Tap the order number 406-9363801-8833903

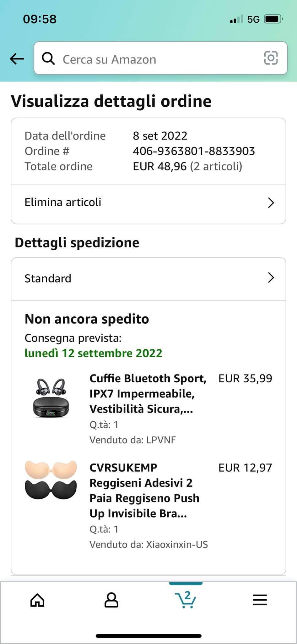[194, 151]
